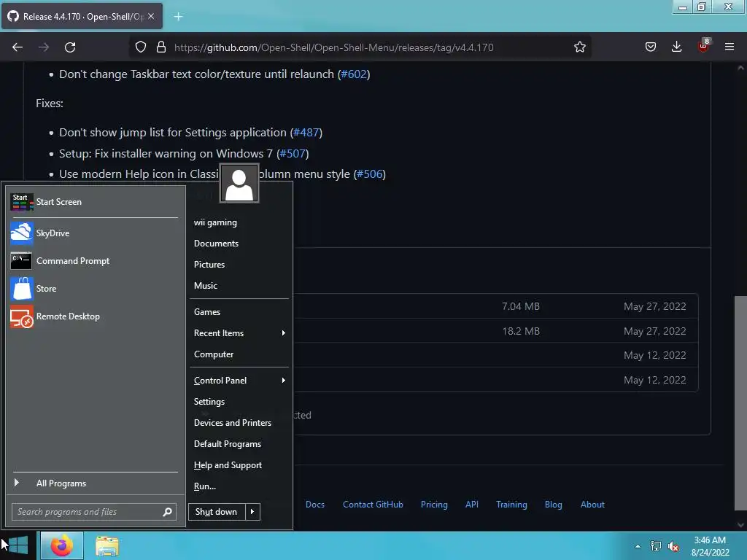Image resolution: width=747 pixels, height=560 pixels.
Task: Open the Start Screen shortcut
Action: pos(94,202)
